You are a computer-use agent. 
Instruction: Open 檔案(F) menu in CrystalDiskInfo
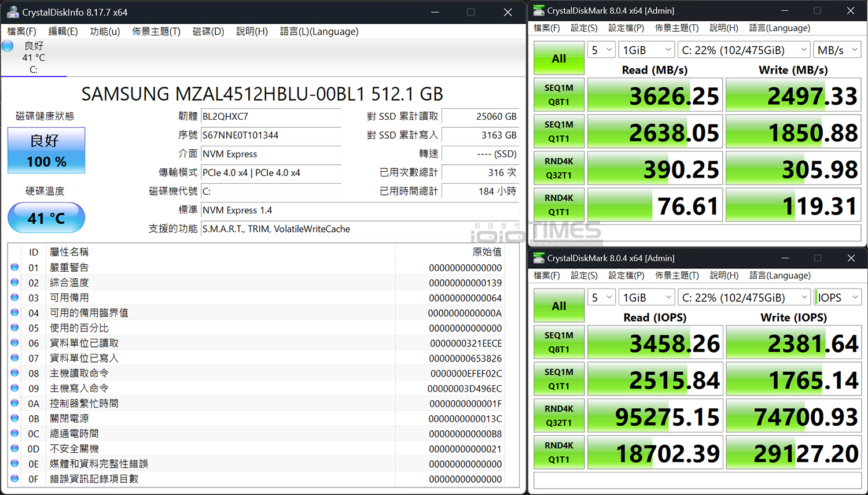pos(21,31)
